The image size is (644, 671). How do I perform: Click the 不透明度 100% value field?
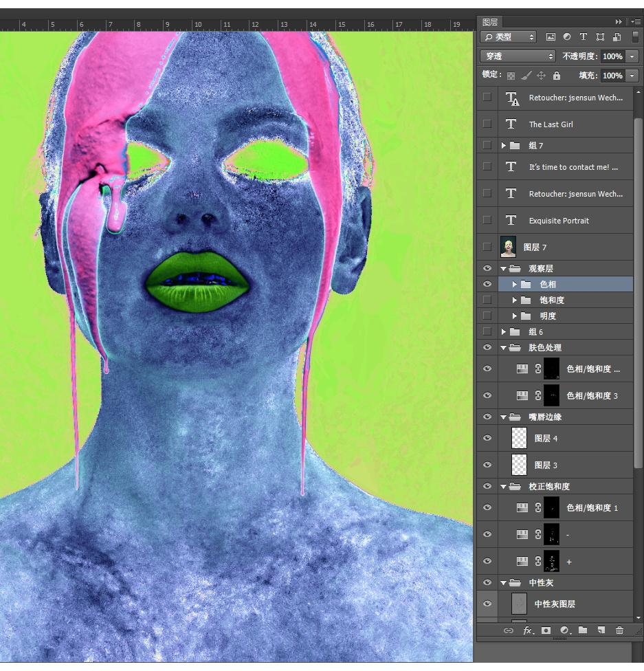tap(613, 56)
